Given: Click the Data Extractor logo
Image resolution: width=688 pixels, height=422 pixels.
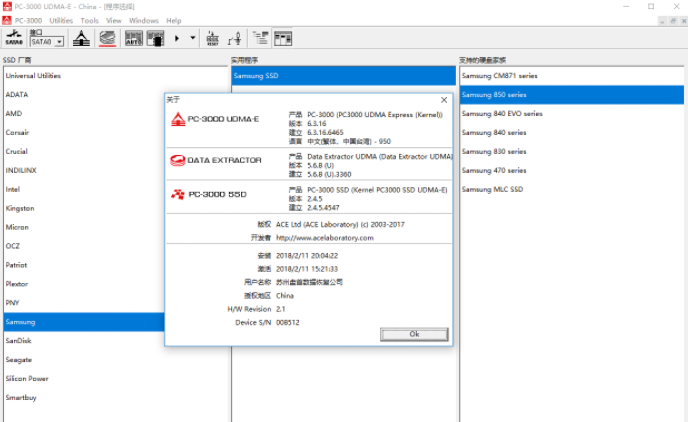Looking at the screenshot, I should tap(215, 160).
